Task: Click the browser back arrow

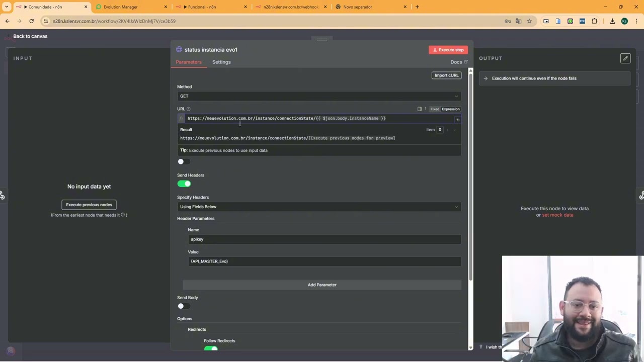Action: click(x=7, y=21)
